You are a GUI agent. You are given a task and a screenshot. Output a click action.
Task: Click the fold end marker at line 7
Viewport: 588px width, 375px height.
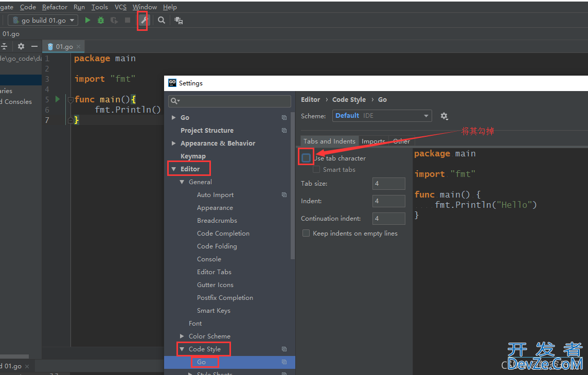(70, 120)
